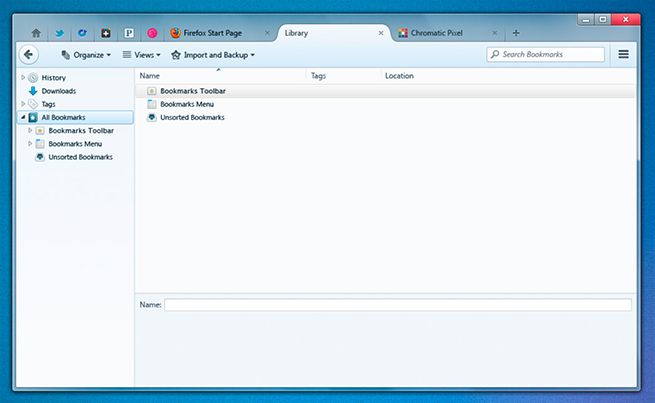Switch to the Chromatic Pixel tab
The image size is (655, 403).
click(447, 33)
